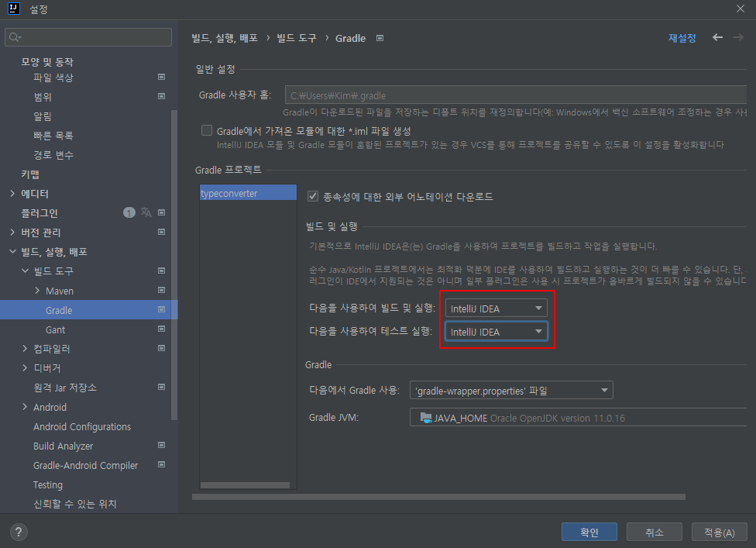756x548 pixels.
Task: Close the 설정 dialog window
Action: pyautogui.click(x=740, y=9)
